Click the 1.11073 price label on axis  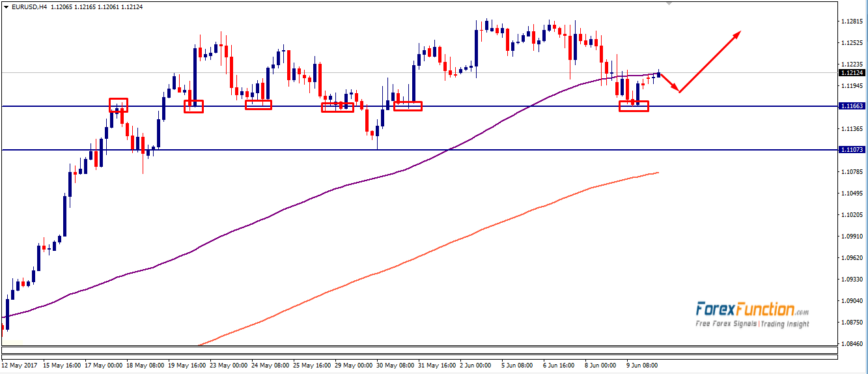click(852, 150)
